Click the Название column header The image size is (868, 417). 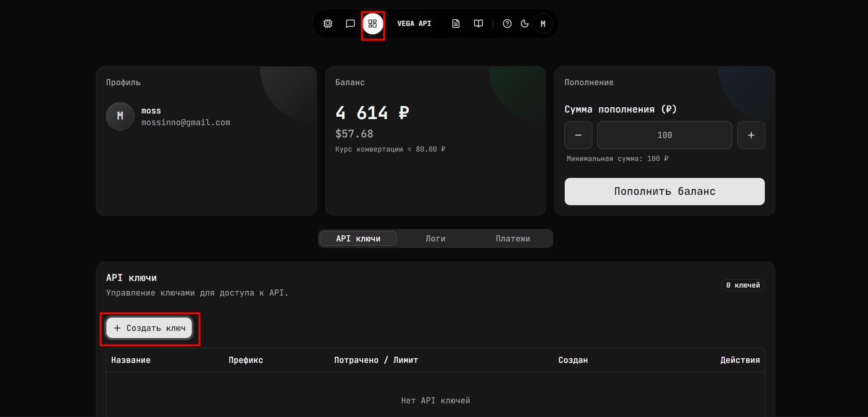click(x=130, y=360)
